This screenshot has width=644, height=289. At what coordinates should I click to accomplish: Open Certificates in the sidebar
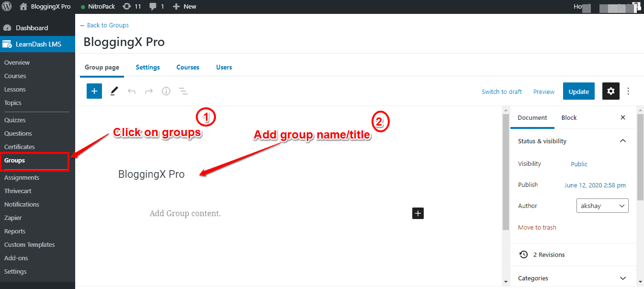[20, 147]
